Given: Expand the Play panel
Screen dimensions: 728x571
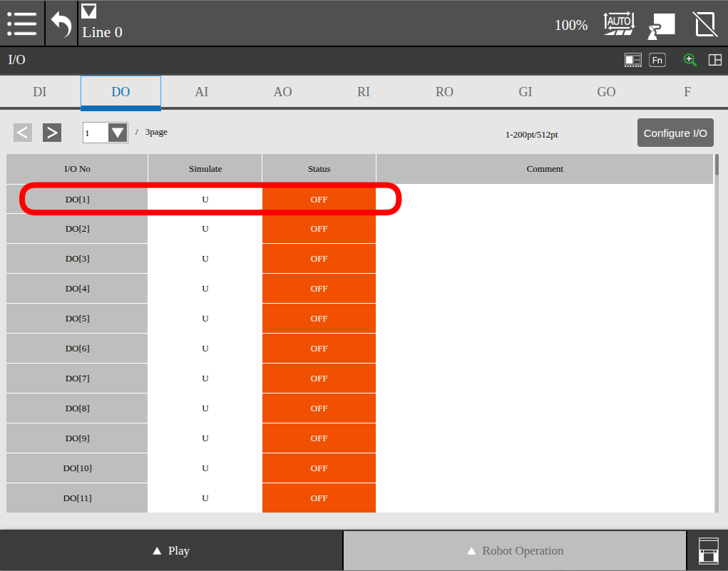Looking at the screenshot, I should (x=171, y=551).
